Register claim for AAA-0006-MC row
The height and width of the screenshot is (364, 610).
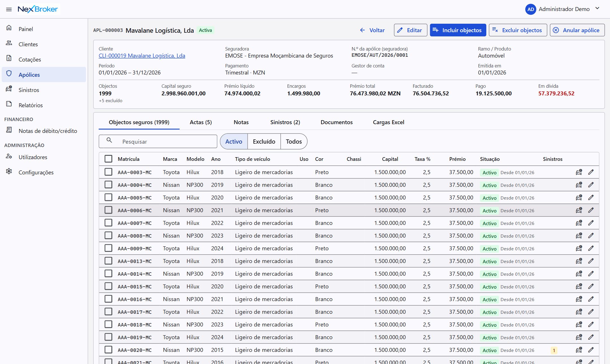579,210
